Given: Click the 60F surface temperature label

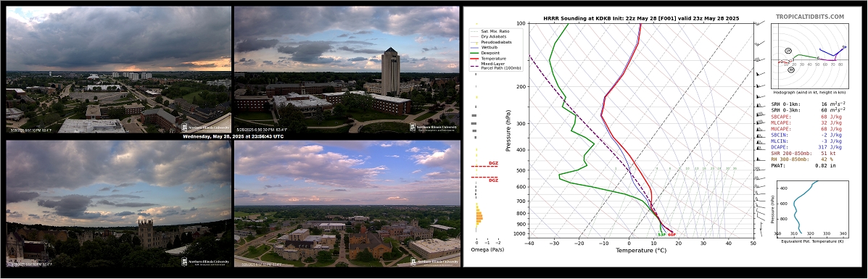Looking at the screenshot, I should tap(672, 235).
